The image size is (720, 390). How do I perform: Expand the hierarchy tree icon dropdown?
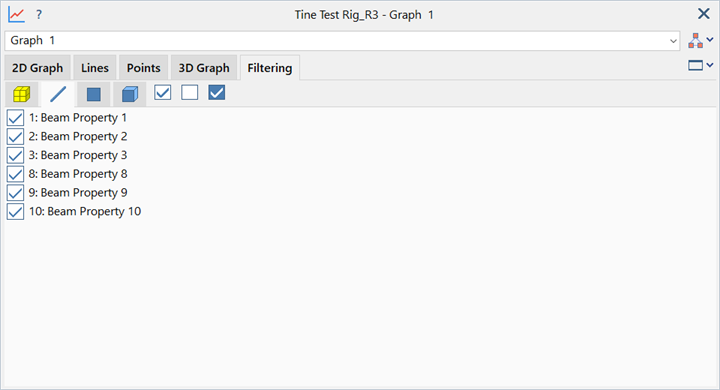click(x=701, y=40)
